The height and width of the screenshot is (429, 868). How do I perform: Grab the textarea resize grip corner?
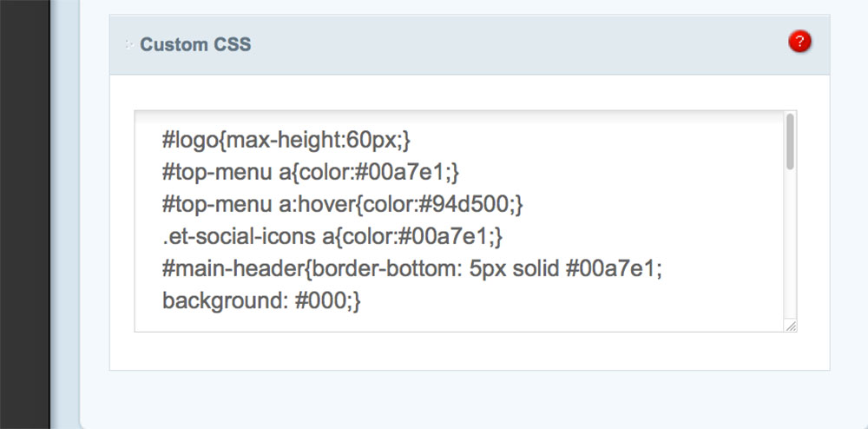790,325
